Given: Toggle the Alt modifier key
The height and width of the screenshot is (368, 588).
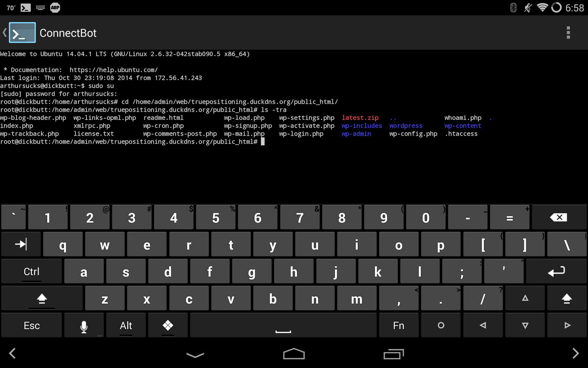Looking at the screenshot, I should (x=126, y=325).
